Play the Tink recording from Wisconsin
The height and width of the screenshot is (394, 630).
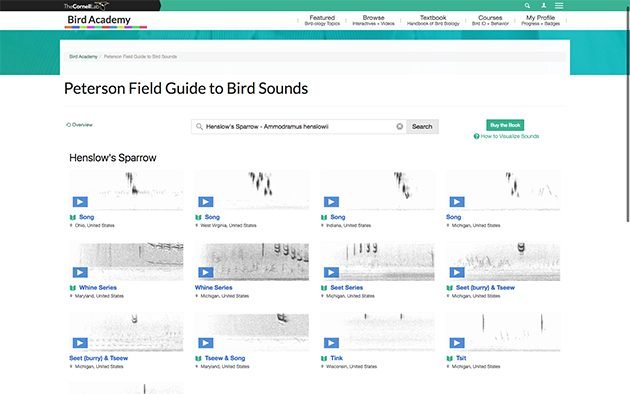click(x=331, y=343)
